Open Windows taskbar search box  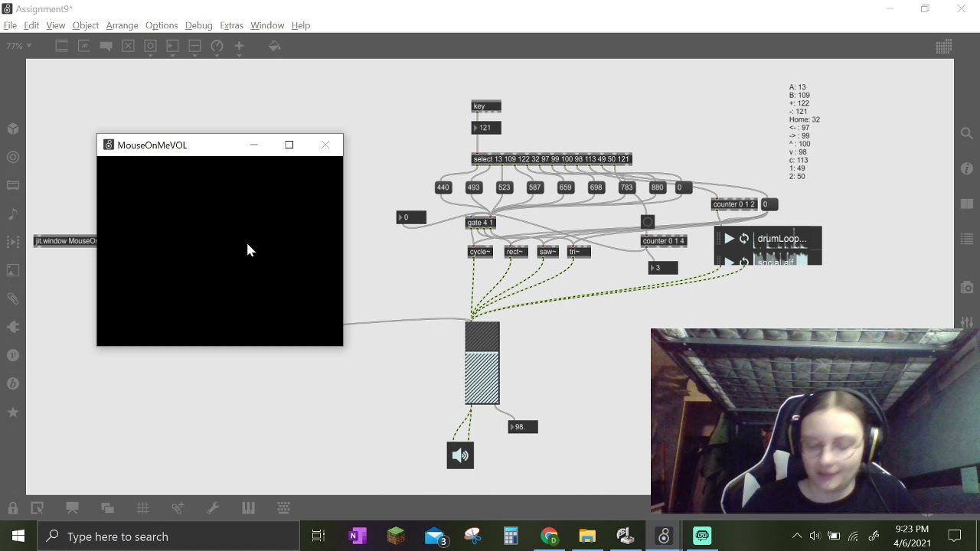[168, 536]
